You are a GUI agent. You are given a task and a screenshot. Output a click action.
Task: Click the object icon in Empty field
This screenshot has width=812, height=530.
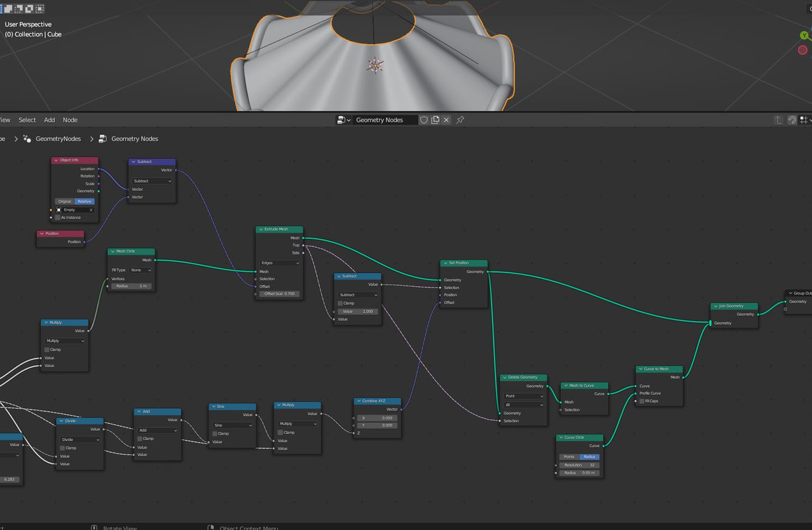click(59, 210)
